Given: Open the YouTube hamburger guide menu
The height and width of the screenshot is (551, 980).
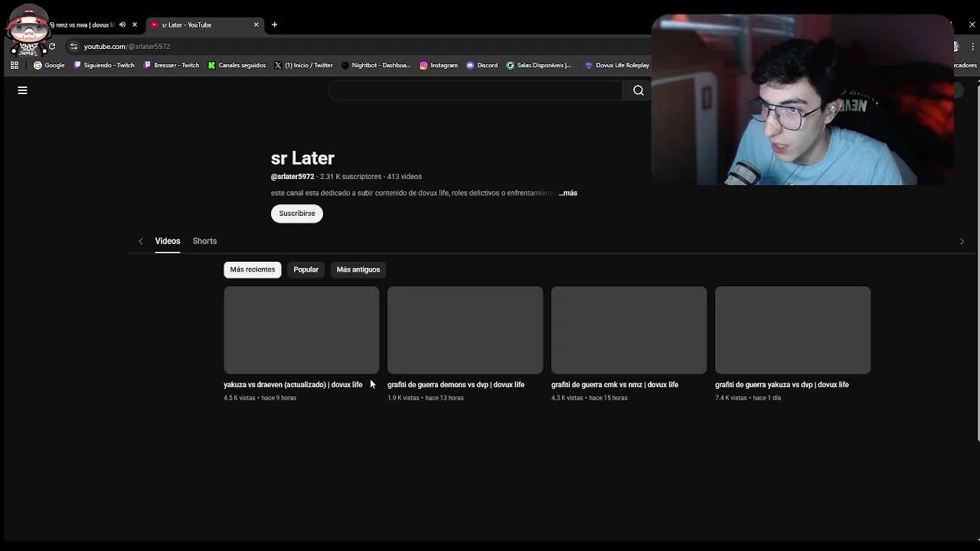Looking at the screenshot, I should tap(22, 90).
